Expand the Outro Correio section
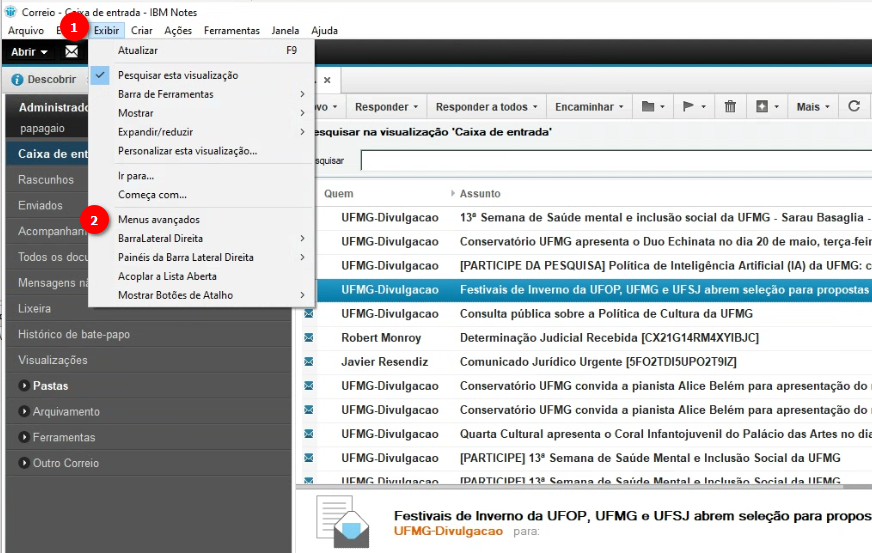The height and width of the screenshot is (553, 872). coord(24,463)
